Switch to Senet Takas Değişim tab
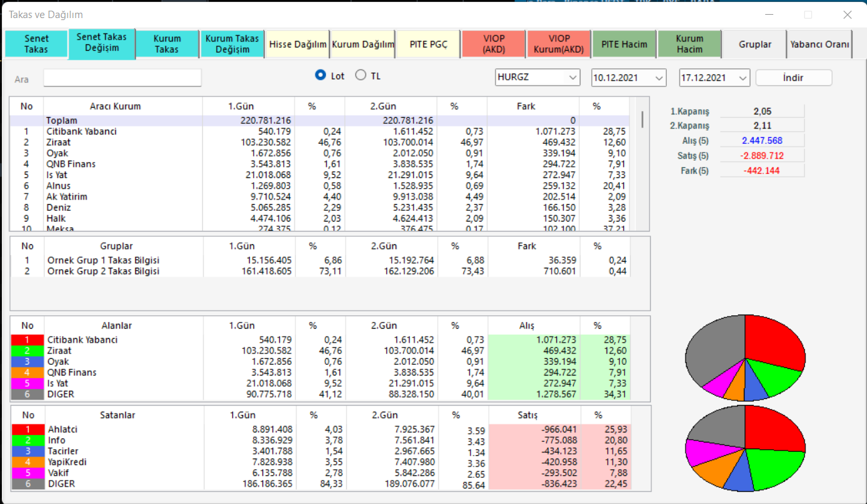 [102, 43]
